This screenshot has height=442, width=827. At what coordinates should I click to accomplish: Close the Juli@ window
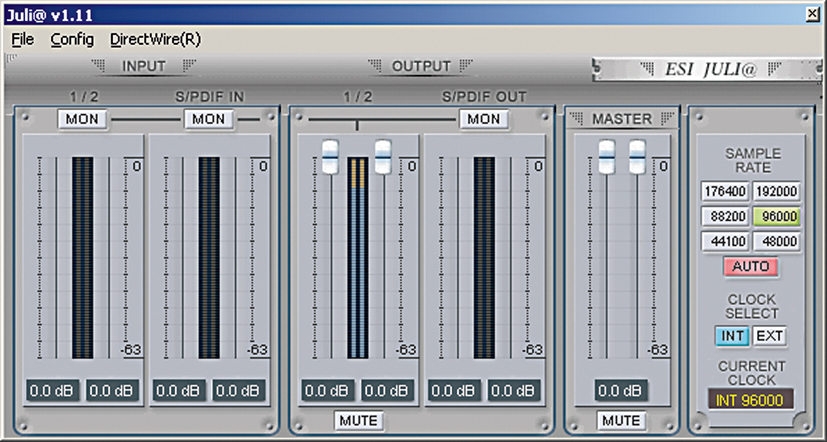coord(813,15)
